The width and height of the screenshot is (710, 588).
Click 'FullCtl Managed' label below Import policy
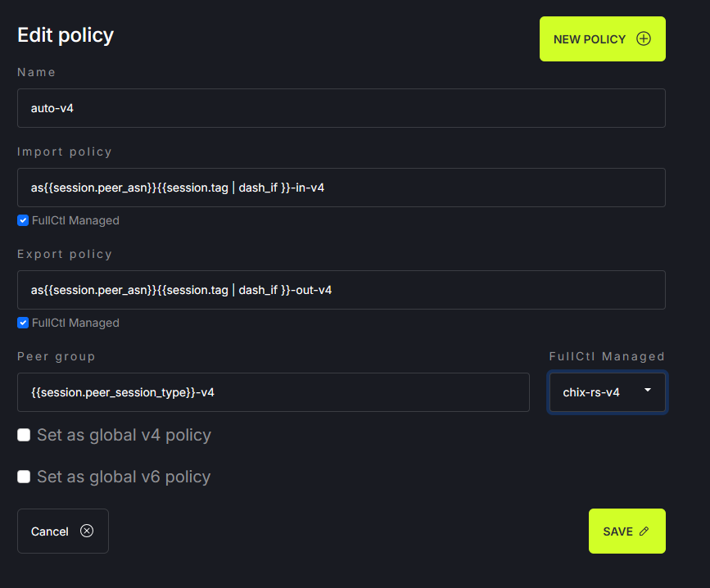(75, 220)
